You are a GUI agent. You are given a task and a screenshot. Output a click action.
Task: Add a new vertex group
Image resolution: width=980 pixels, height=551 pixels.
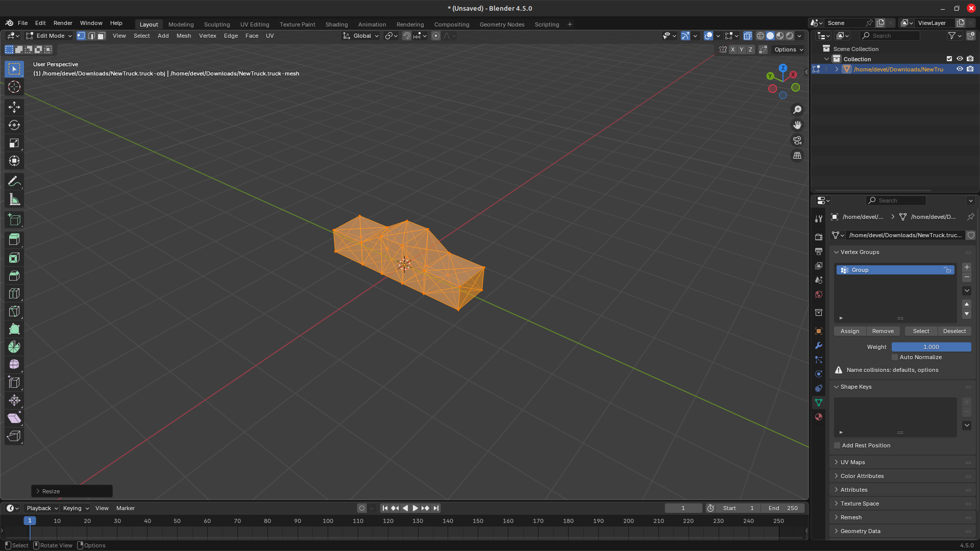(x=967, y=267)
